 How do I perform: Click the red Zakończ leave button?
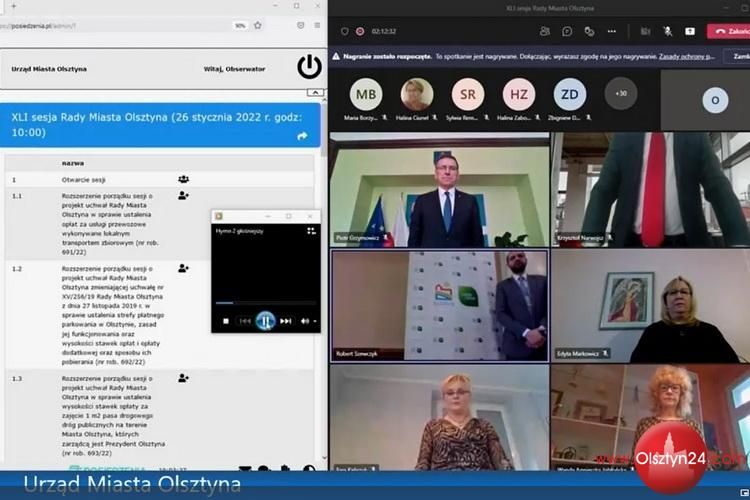729,31
